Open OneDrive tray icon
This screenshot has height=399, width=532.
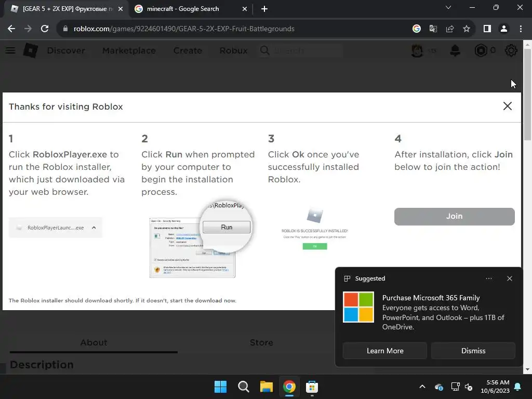click(x=438, y=387)
